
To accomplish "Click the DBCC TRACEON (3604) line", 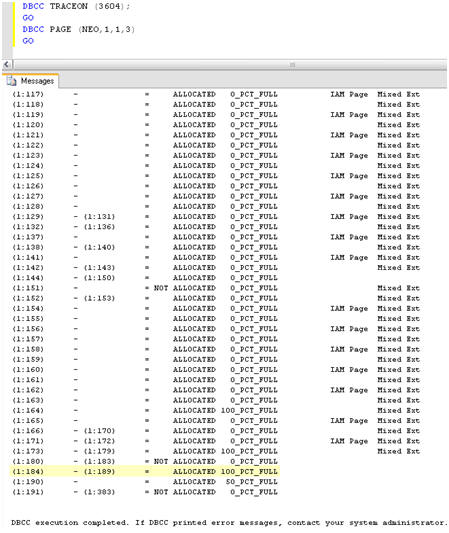I will pyautogui.click(x=76, y=6).
